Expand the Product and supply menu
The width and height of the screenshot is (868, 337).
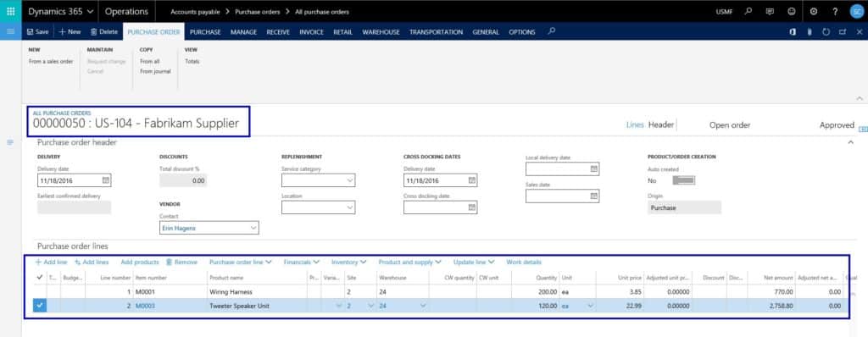click(x=409, y=262)
